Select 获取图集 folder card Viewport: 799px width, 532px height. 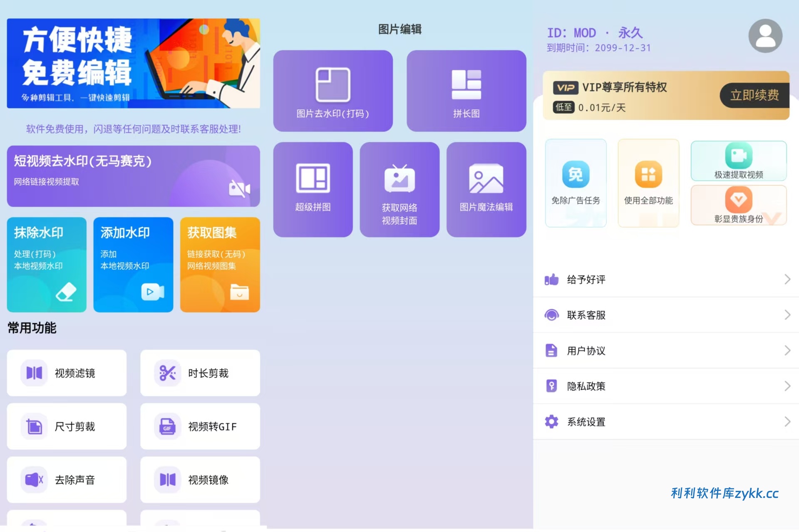click(x=220, y=265)
